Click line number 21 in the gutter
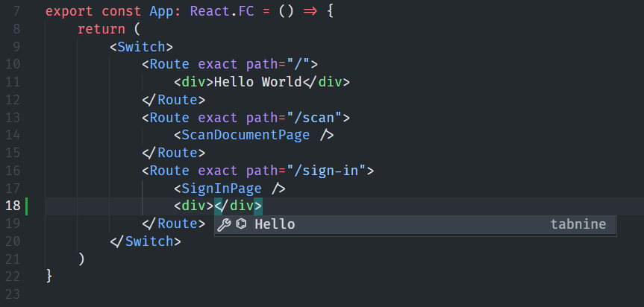 click(13, 259)
